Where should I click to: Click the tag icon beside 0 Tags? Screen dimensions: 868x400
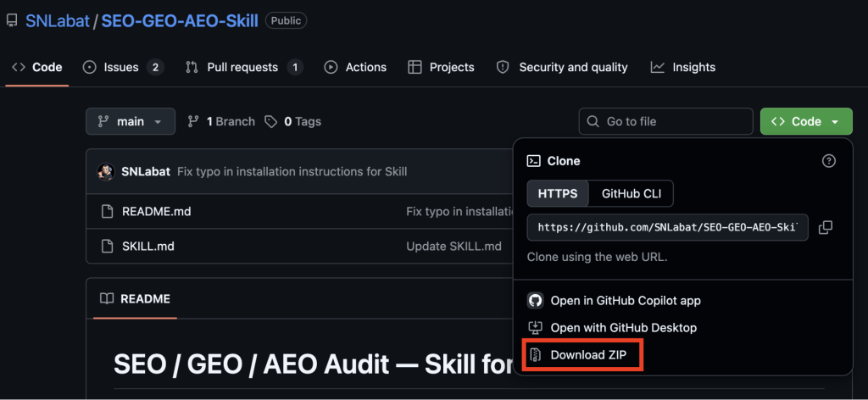(270, 122)
